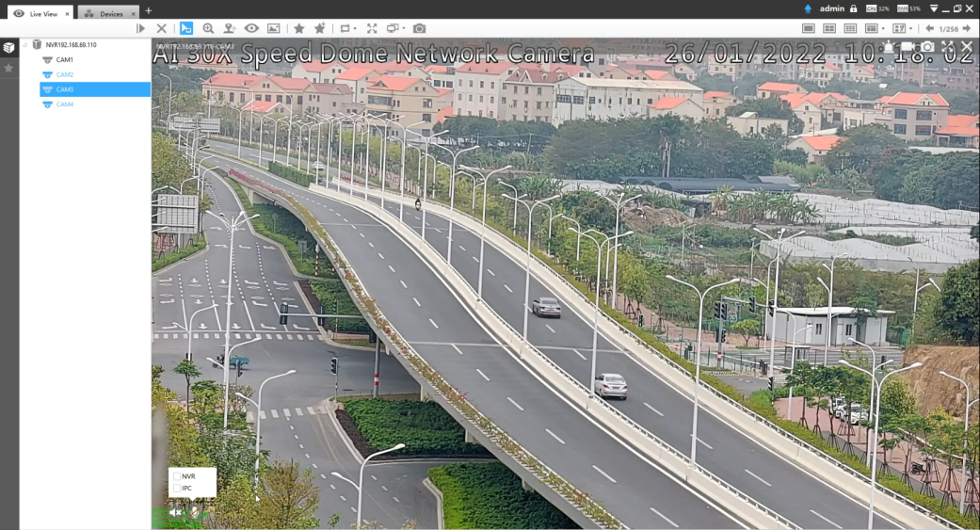Toggle the eye visibility icon in toolbar

coord(251,28)
